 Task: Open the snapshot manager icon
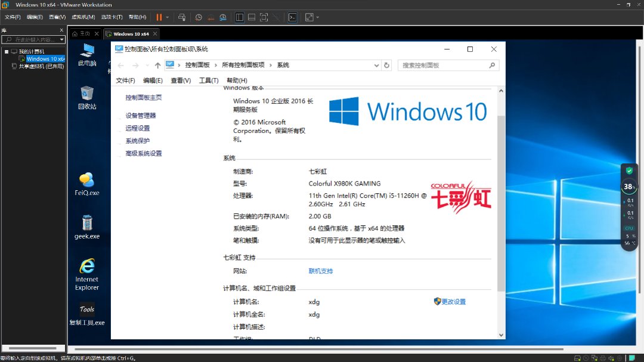click(x=222, y=17)
